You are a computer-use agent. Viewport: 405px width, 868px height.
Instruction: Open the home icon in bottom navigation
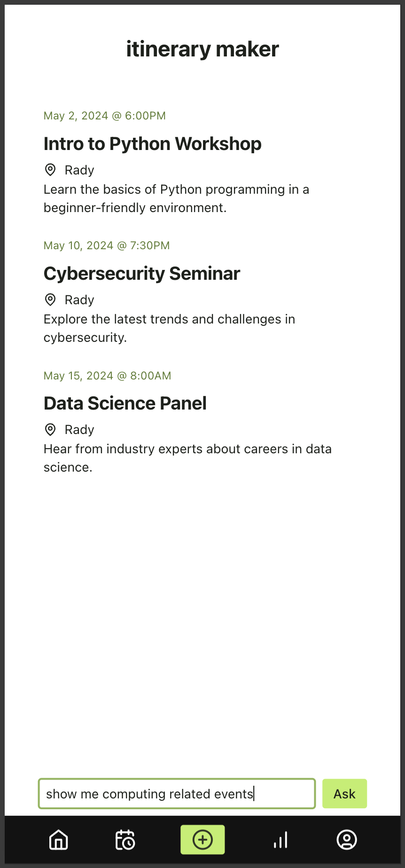[59, 840]
